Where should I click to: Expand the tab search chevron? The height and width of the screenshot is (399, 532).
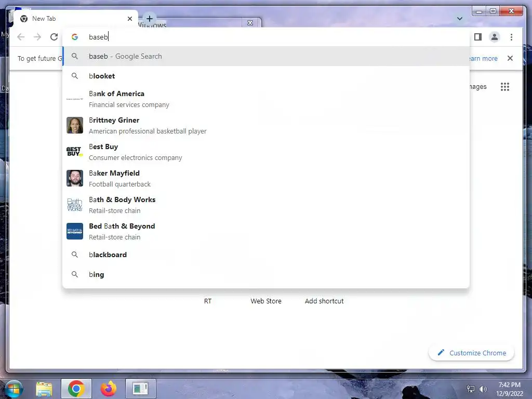pos(460,19)
